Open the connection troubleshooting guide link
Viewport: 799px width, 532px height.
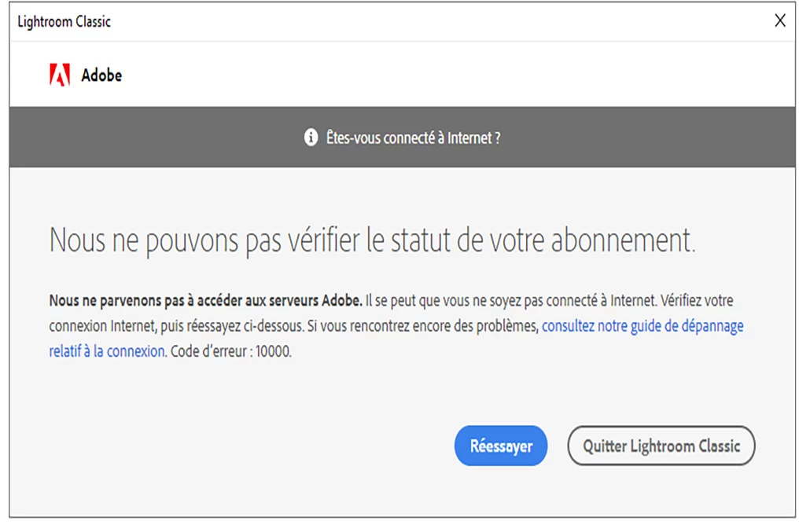tap(642, 326)
